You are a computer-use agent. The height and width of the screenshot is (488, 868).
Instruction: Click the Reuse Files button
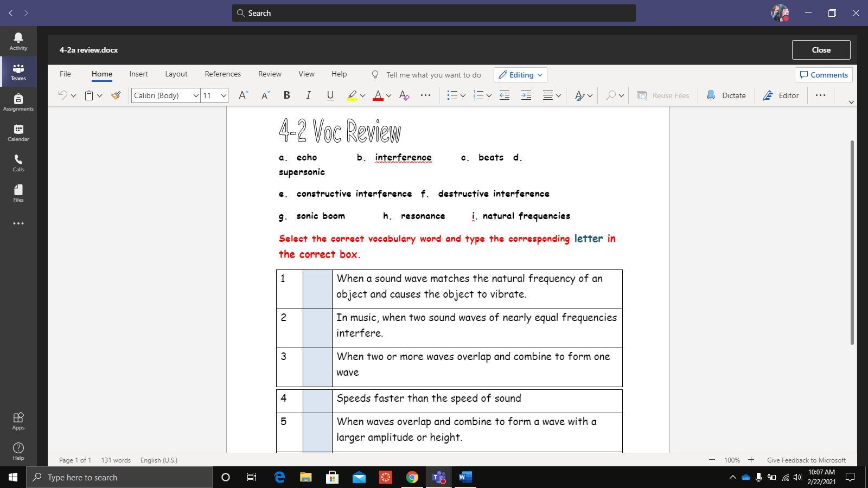(x=663, y=95)
